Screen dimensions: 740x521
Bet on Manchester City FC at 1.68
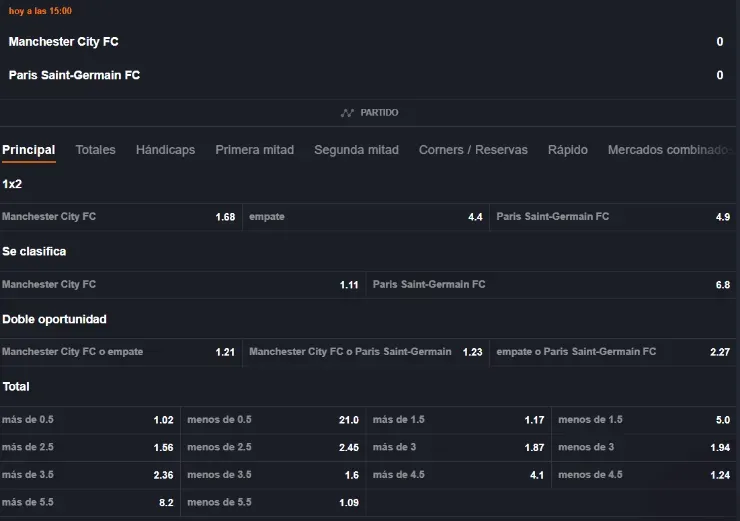pos(120,217)
